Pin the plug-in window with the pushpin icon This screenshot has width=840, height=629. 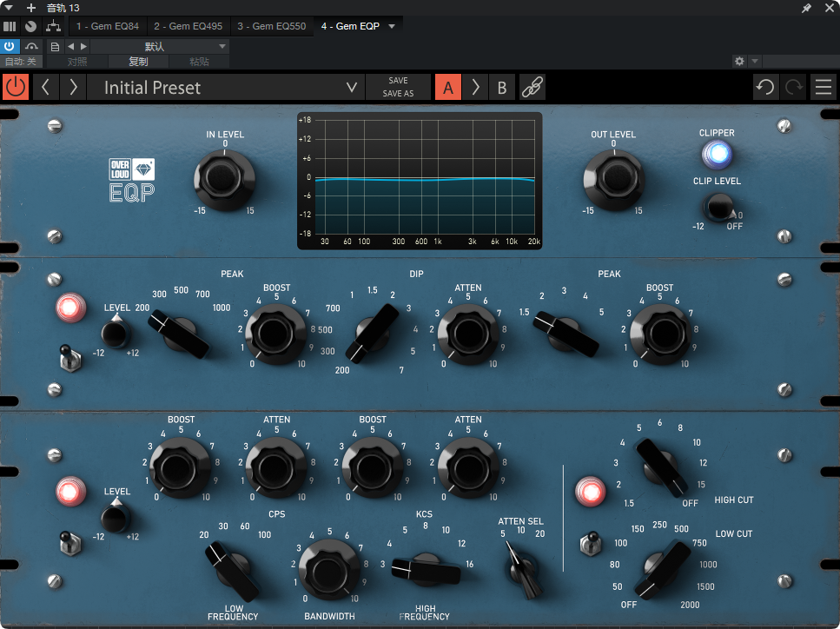point(806,8)
